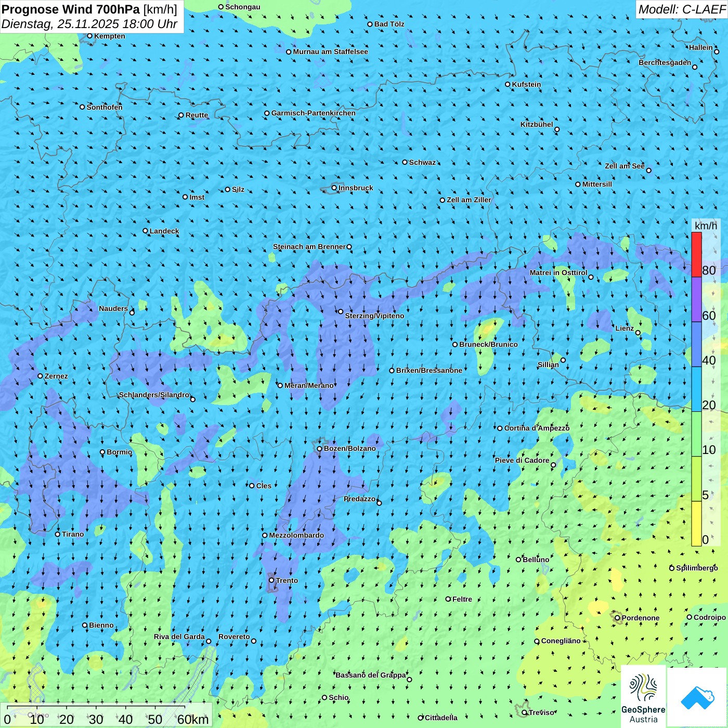
Task: Click the Murnau am Staffelsee label
Action: pyautogui.click(x=330, y=51)
